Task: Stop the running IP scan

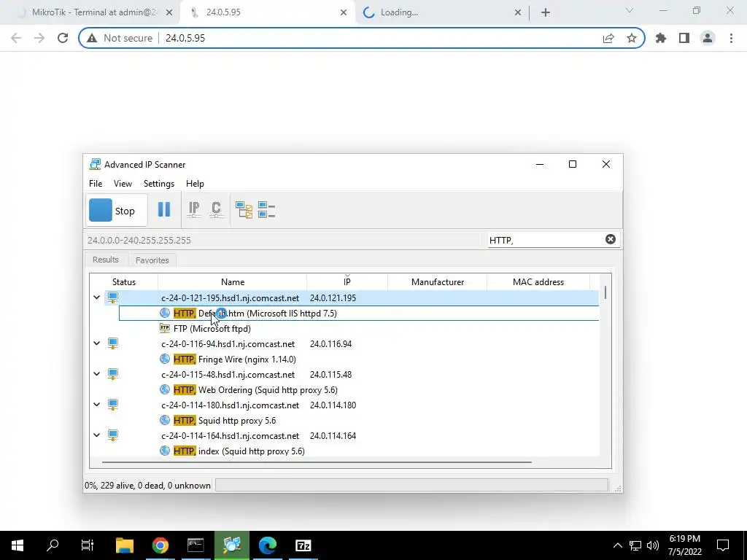Action: pos(116,210)
